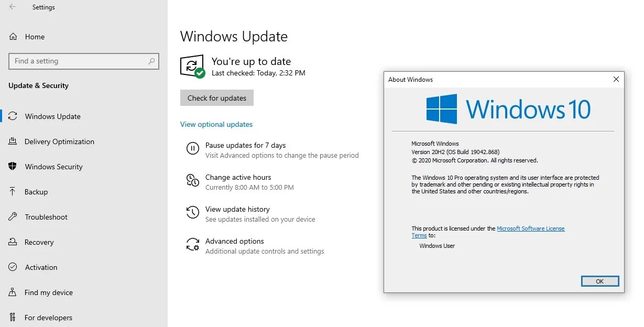Click the Delivery Optimization icon

[13, 141]
